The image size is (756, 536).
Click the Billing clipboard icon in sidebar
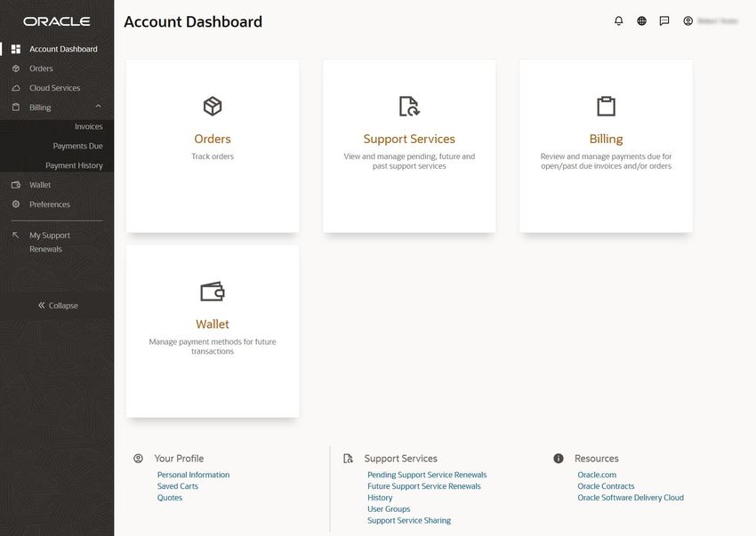point(16,107)
